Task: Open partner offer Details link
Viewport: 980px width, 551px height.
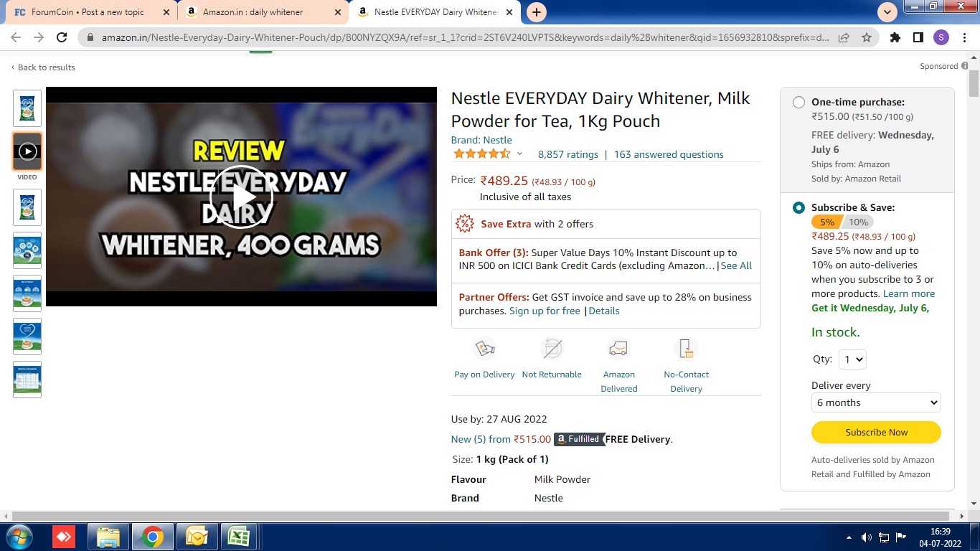Action: (604, 311)
